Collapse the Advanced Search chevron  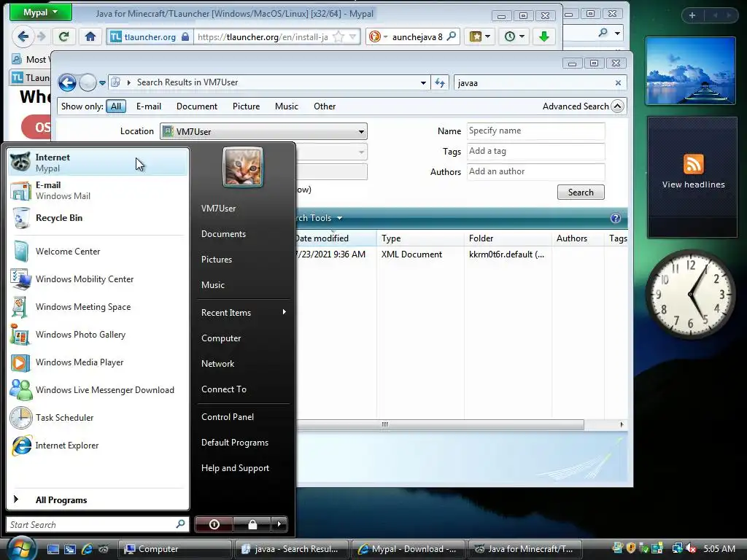[617, 106]
